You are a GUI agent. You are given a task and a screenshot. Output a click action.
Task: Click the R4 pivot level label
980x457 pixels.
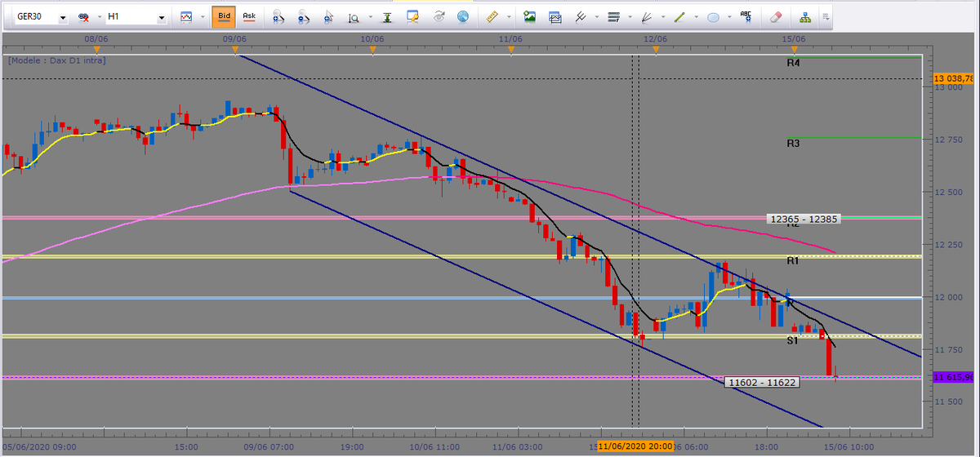[x=793, y=62]
